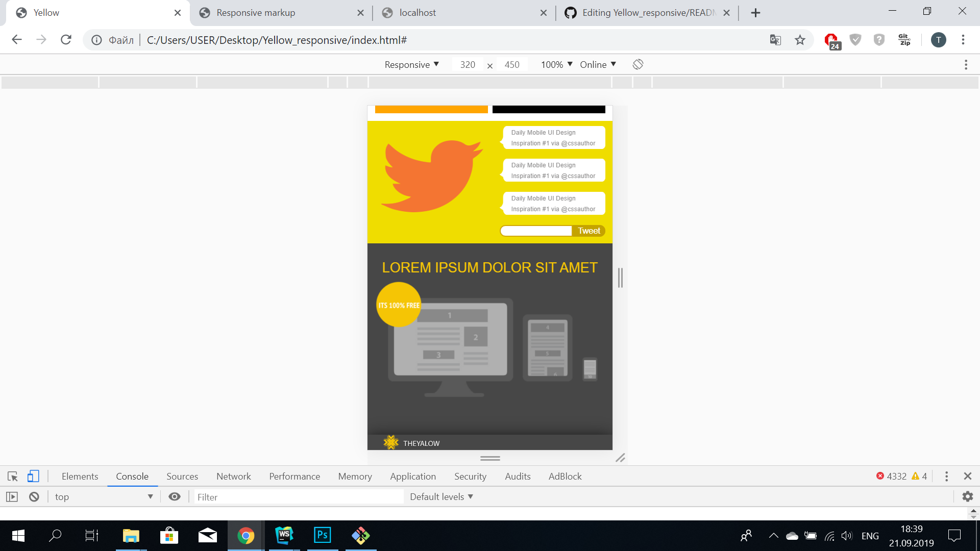Open console settings gear
Viewport: 980px width, 551px height.
968,496
